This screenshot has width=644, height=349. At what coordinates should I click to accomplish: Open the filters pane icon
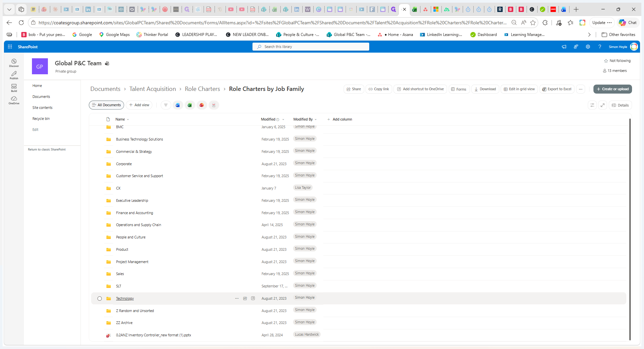[x=166, y=105]
